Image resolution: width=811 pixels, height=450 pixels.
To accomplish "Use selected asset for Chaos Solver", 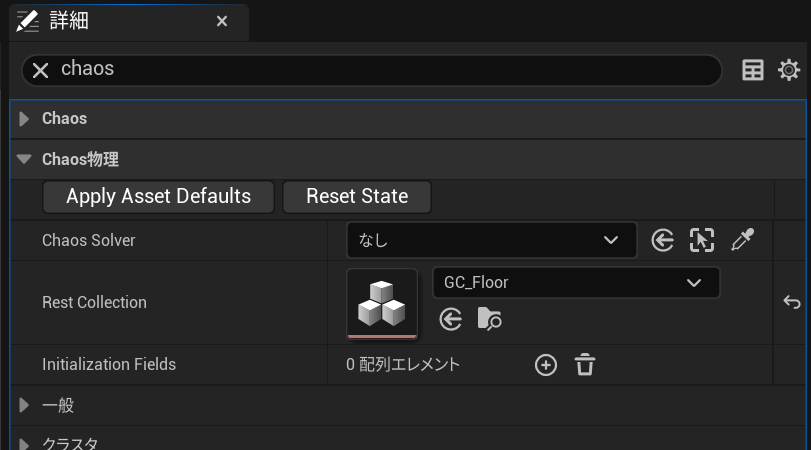I will 662,240.
